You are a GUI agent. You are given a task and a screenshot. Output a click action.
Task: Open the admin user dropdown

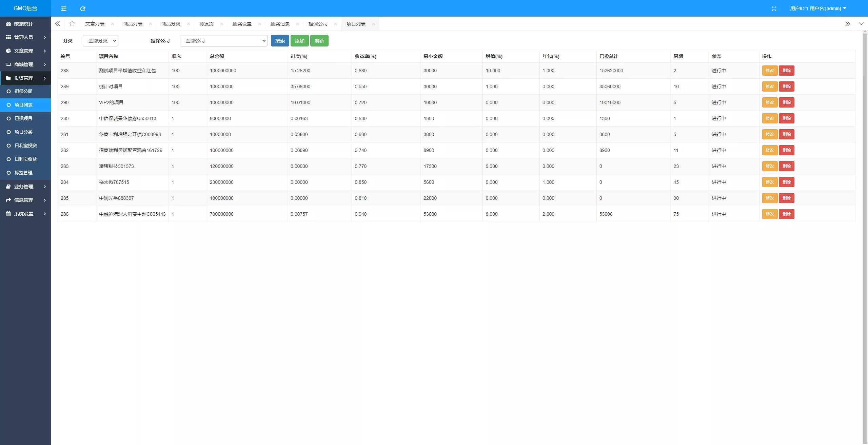tap(818, 8)
